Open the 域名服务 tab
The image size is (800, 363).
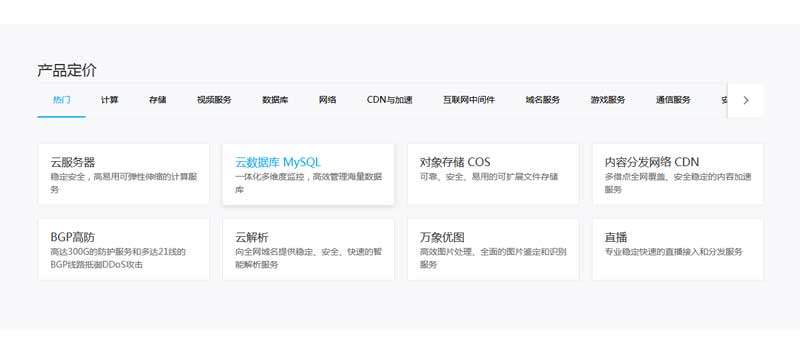pyautogui.click(x=543, y=100)
